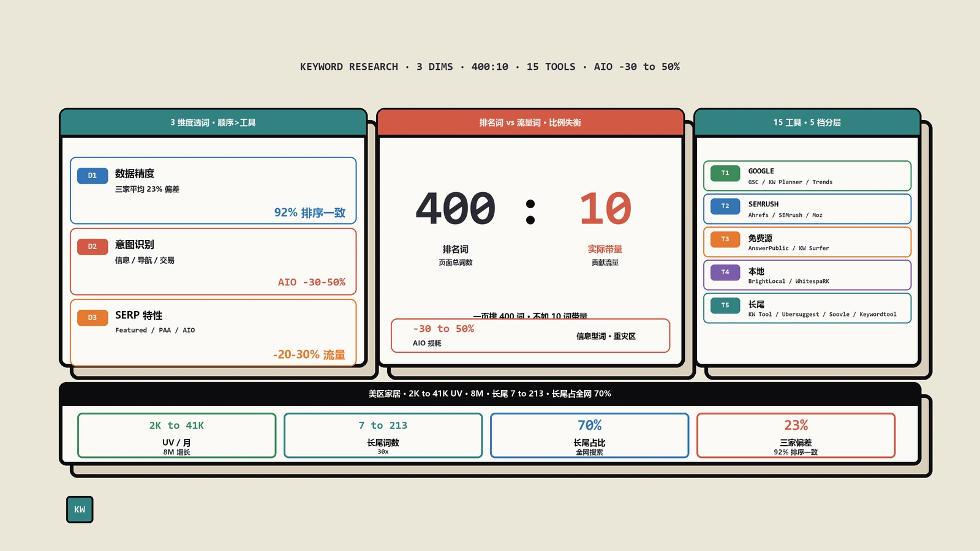Click the 92% 排序一致 caption in bottom card
The width and height of the screenshot is (980, 551).
tap(796, 452)
